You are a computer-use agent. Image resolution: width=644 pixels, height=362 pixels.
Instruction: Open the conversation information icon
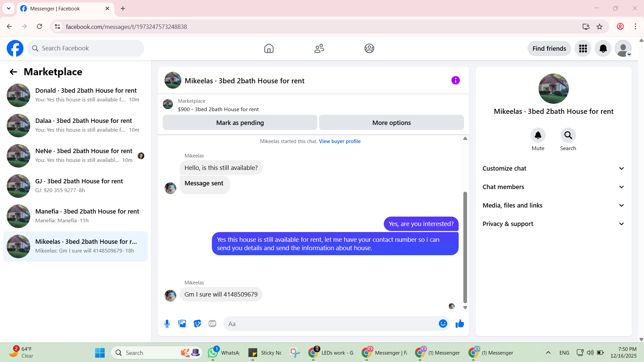click(455, 80)
